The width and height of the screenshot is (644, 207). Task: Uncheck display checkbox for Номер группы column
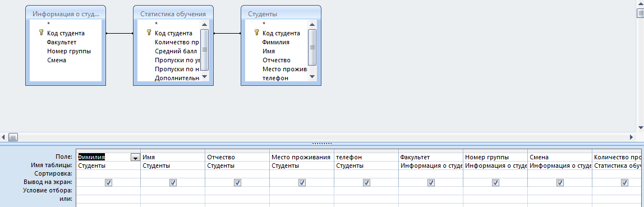pos(495,182)
